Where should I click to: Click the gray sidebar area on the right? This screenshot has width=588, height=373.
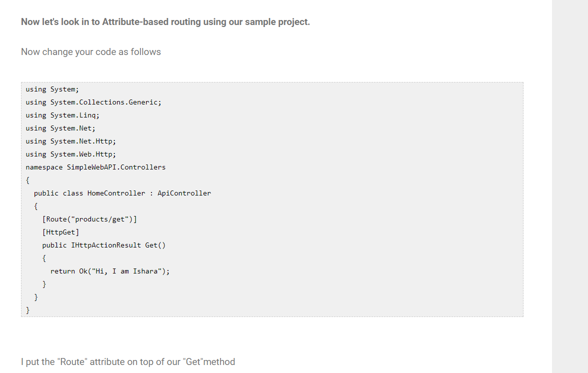[570, 186]
